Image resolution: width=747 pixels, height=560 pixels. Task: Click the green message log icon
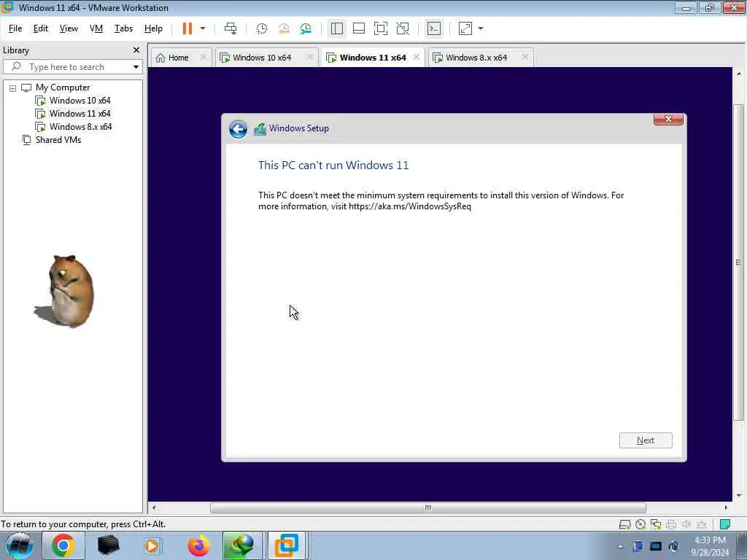(725, 525)
